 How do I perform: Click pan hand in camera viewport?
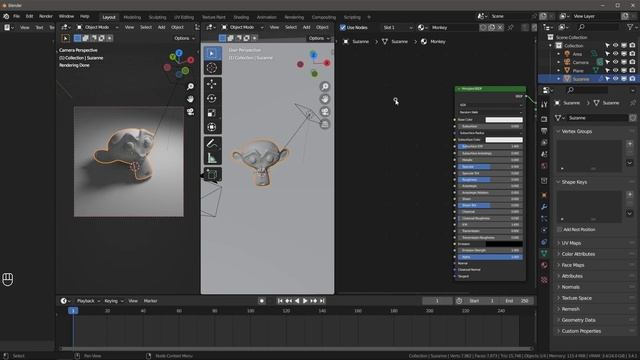tap(190, 99)
